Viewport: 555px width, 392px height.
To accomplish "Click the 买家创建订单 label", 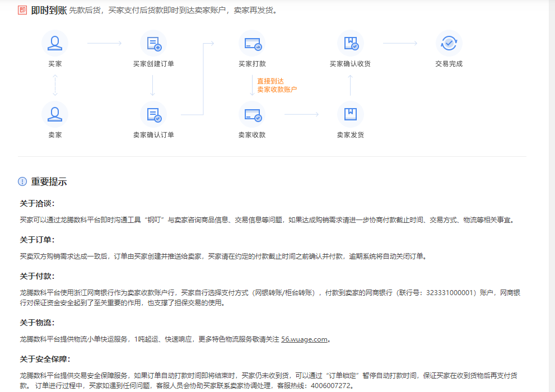I will (x=153, y=64).
